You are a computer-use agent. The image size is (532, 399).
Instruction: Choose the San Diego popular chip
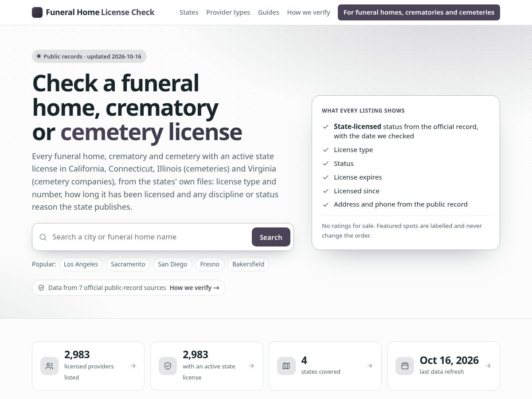click(172, 264)
